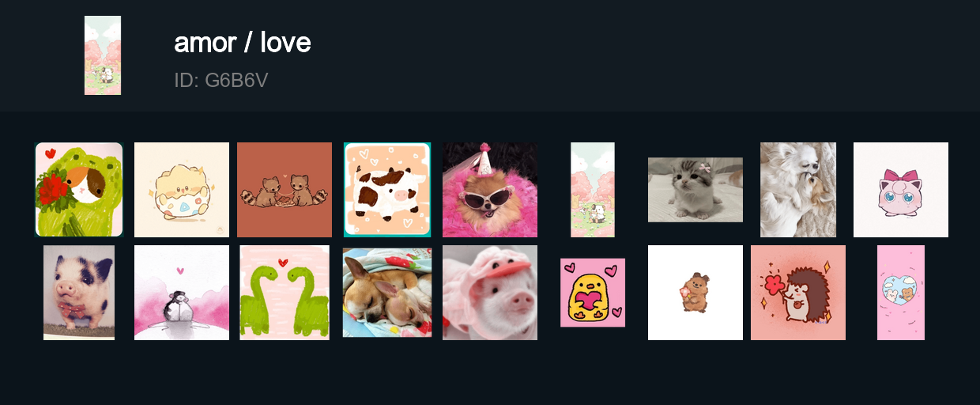Image resolution: width=980 pixels, height=405 pixels.
Task: Click the amor / love album title
Action: pyautogui.click(x=243, y=43)
